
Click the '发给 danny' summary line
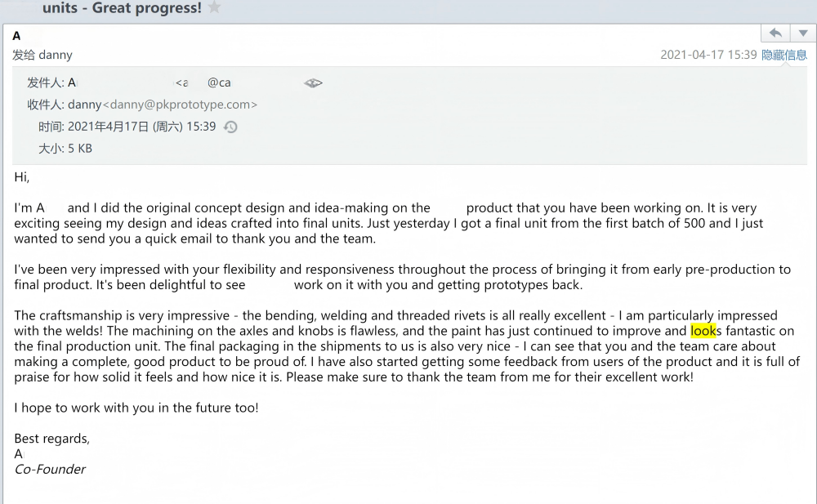(42, 56)
